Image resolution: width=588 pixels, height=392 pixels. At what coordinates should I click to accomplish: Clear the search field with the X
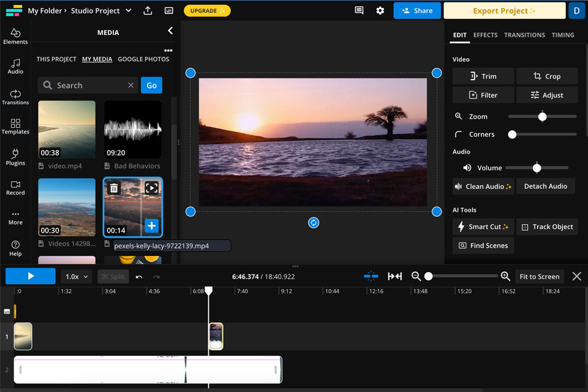(x=130, y=85)
